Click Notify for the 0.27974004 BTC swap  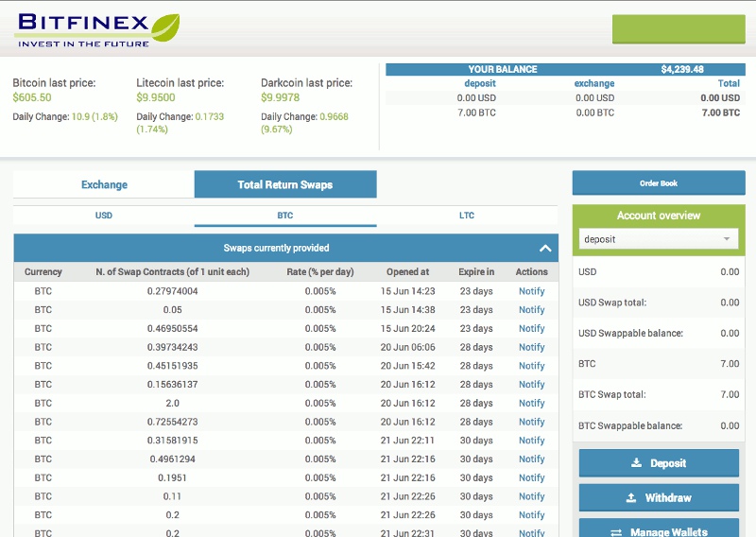click(x=531, y=291)
